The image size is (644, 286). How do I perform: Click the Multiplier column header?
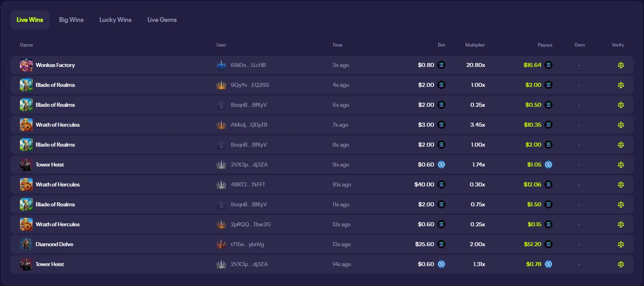point(475,45)
